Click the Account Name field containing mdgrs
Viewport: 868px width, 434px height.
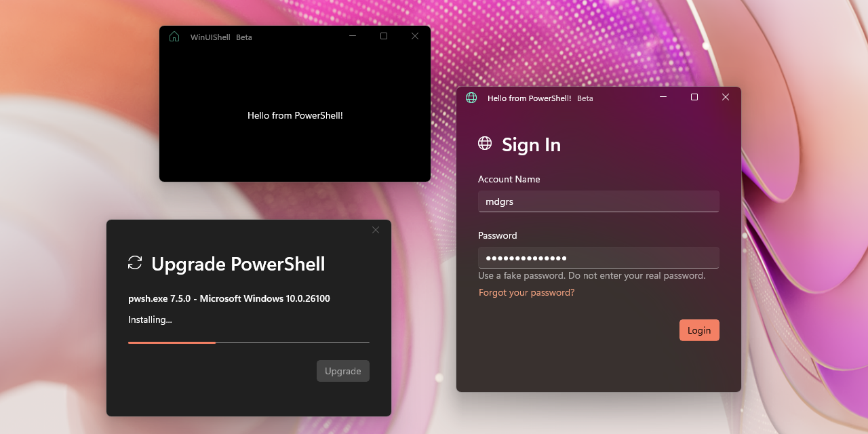pos(599,201)
